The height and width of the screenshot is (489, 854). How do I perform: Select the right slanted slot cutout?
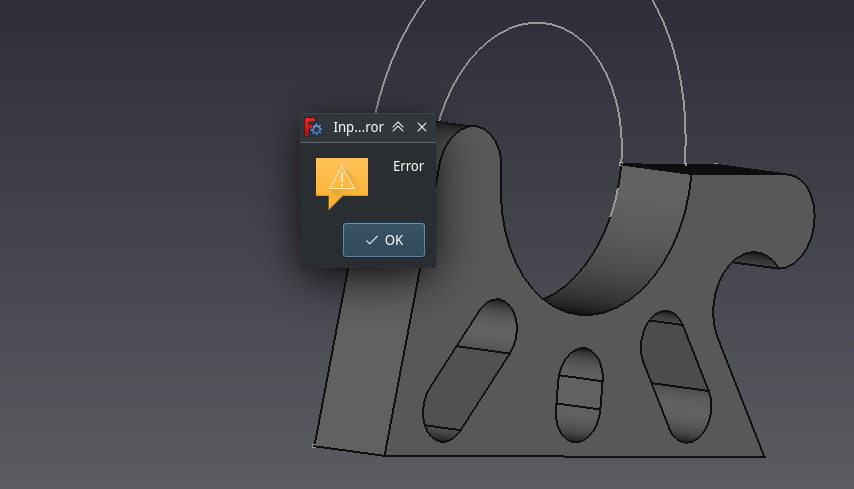click(x=676, y=375)
